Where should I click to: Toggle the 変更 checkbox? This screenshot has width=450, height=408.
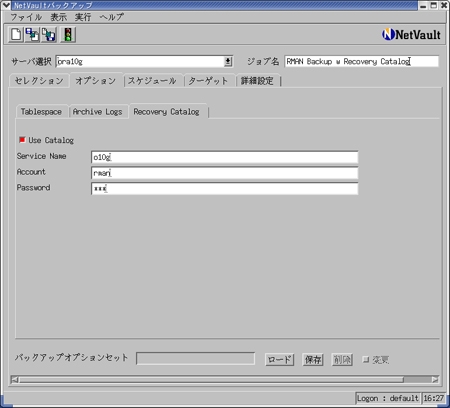[366, 359]
